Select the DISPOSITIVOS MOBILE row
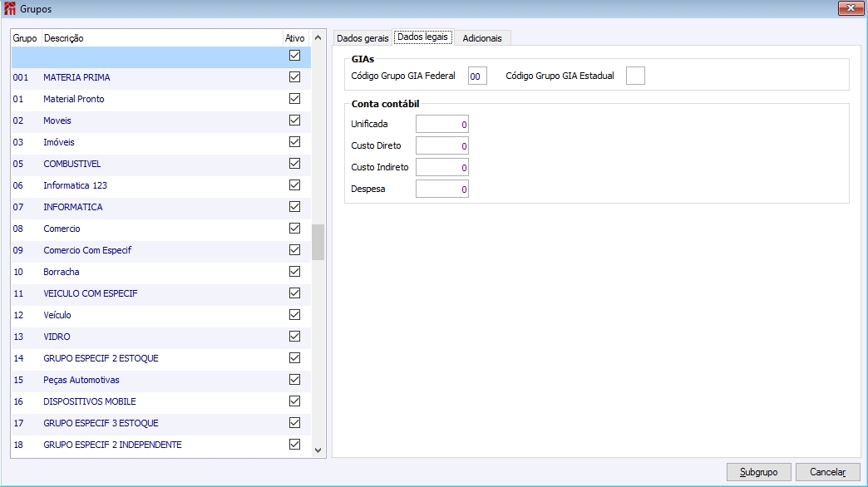 (161, 401)
